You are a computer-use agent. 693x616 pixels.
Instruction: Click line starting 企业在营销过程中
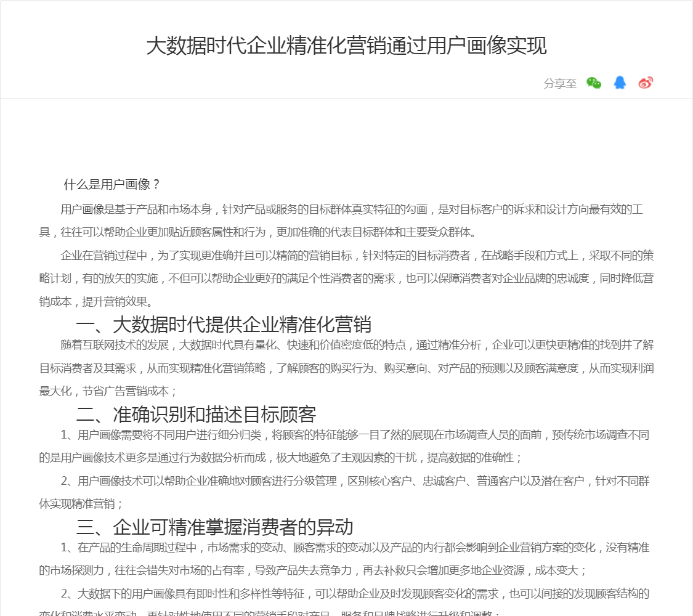[x=357, y=256]
